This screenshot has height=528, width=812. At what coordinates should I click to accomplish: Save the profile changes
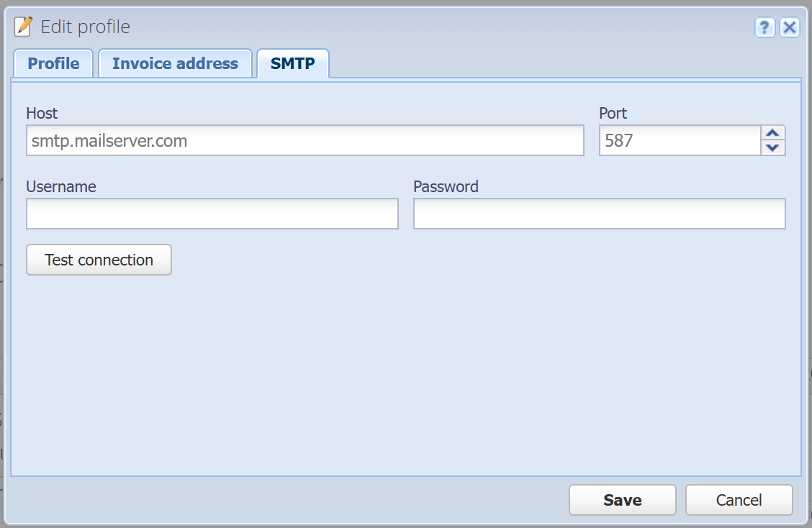623,500
